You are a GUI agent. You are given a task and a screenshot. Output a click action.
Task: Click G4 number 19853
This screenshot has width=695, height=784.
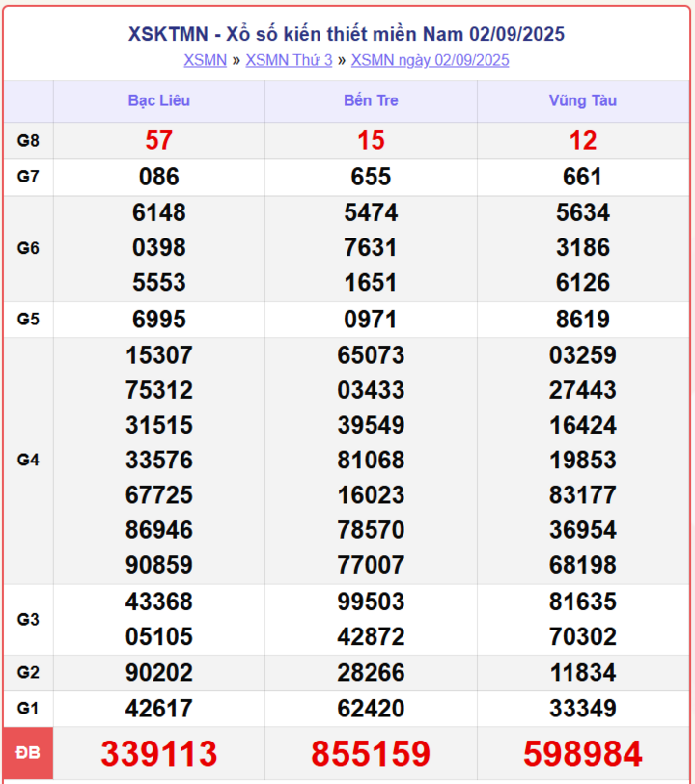(583, 461)
